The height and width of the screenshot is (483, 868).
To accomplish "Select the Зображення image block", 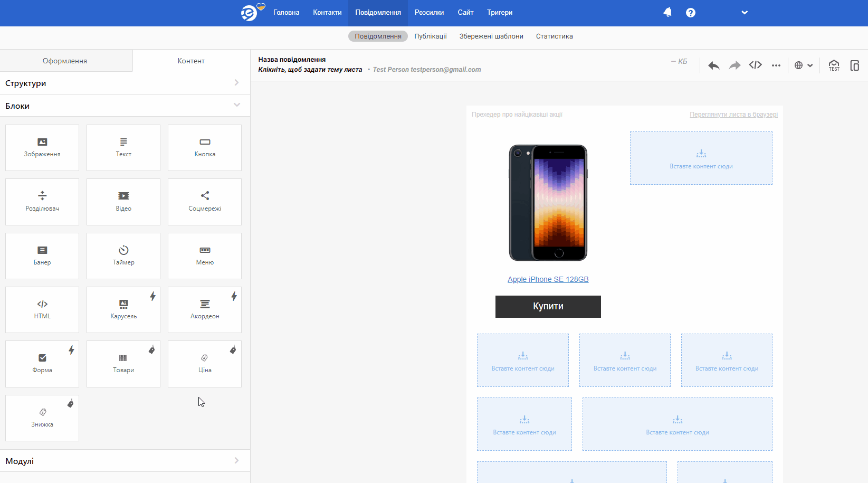I will pyautogui.click(x=42, y=148).
